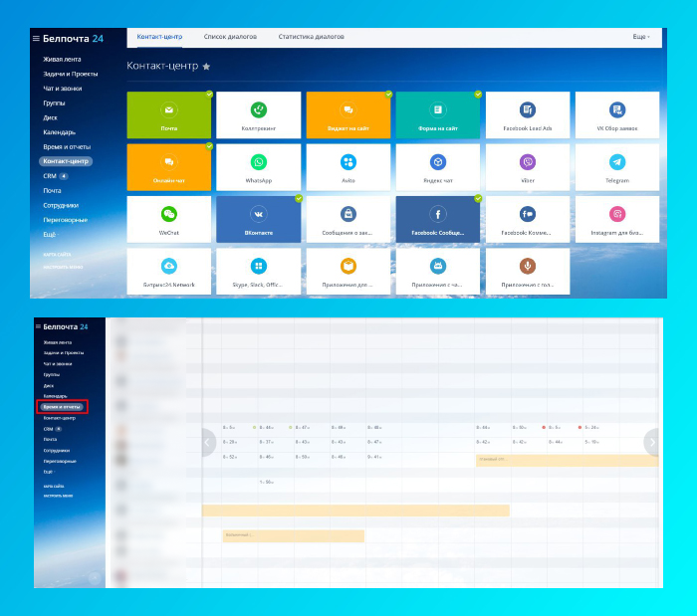Open the Форма на сайт tile

click(438, 115)
